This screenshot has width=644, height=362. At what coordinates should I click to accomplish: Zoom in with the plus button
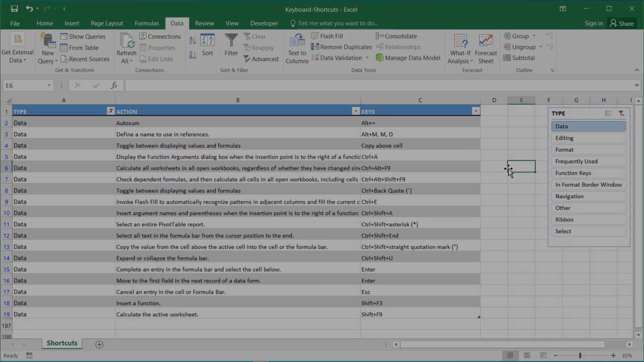pyautogui.click(x=613, y=355)
